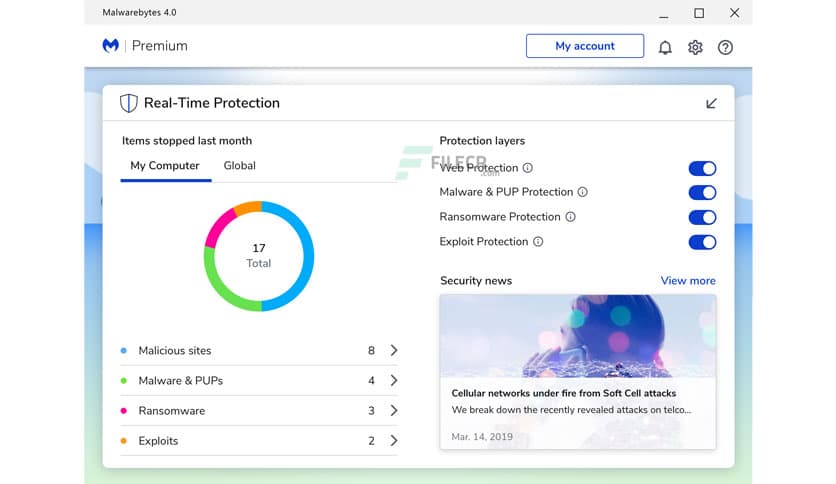Image resolution: width=836 pixels, height=484 pixels.
Task: Open My account
Action: click(x=585, y=46)
